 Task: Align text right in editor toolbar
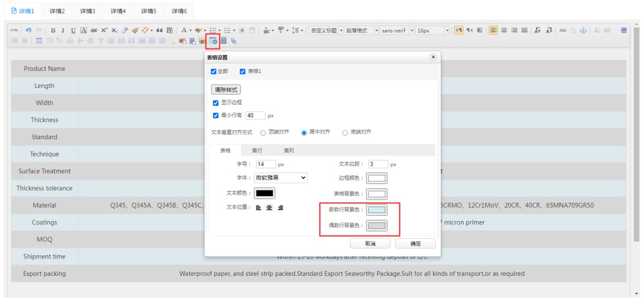click(x=514, y=31)
